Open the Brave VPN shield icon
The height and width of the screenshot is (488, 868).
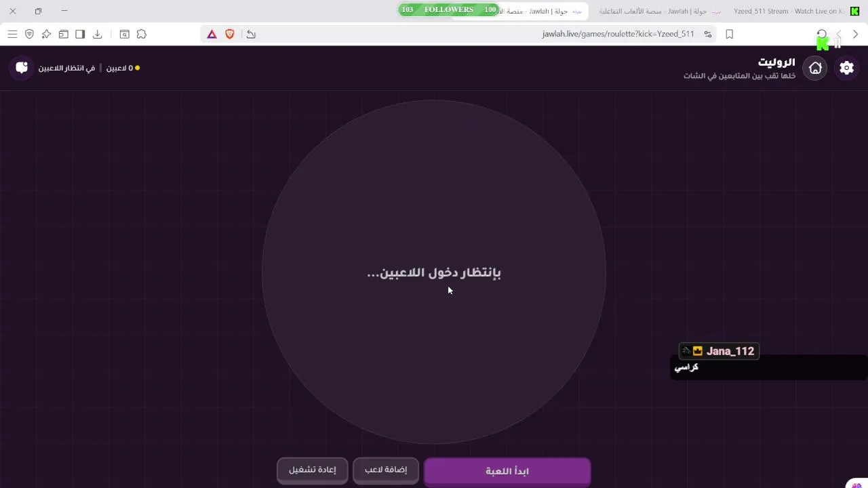click(x=29, y=34)
